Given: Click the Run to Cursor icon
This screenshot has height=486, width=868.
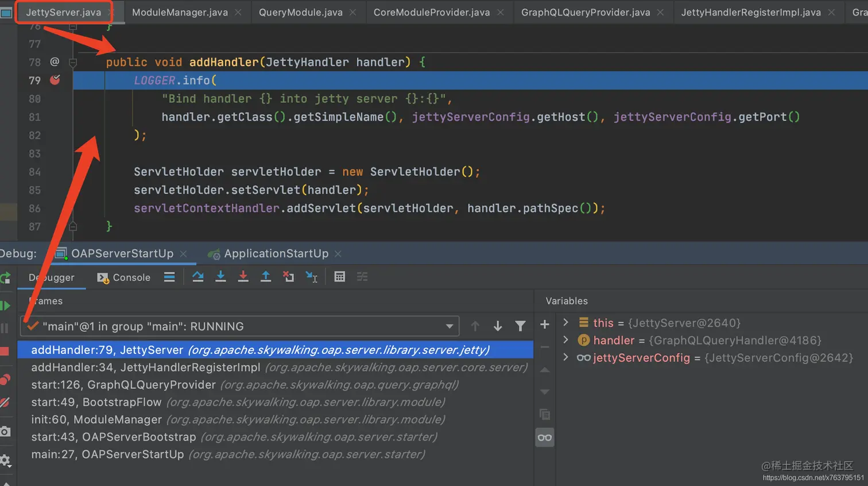Looking at the screenshot, I should [311, 277].
